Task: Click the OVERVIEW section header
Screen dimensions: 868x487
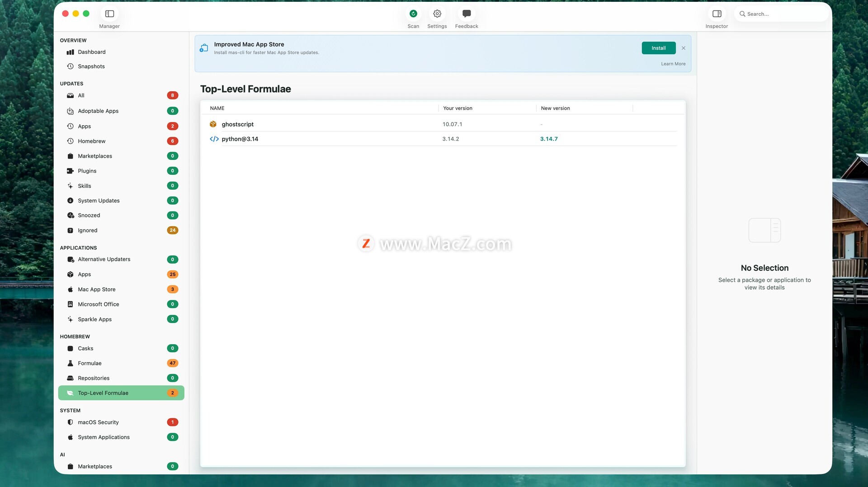Action: [x=73, y=41]
